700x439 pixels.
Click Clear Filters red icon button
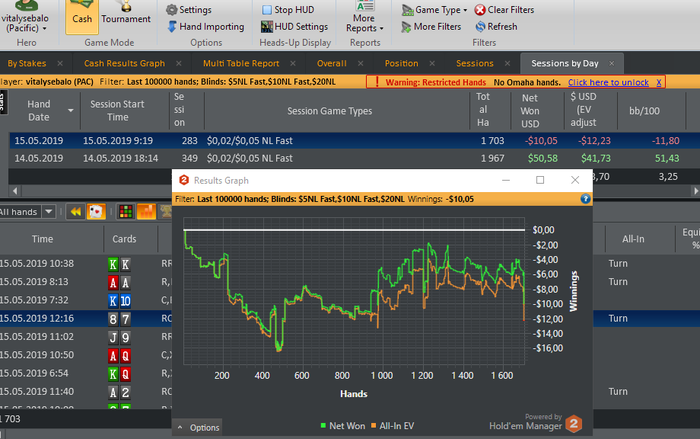click(504, 9)
